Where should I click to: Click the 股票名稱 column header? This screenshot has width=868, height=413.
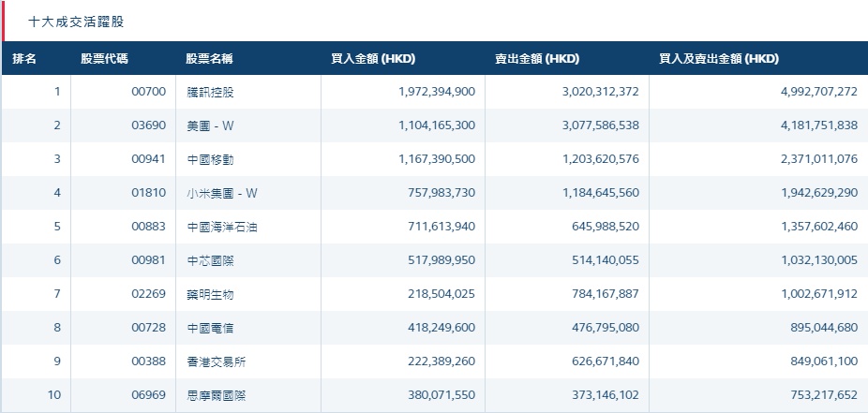click(209, 59)
